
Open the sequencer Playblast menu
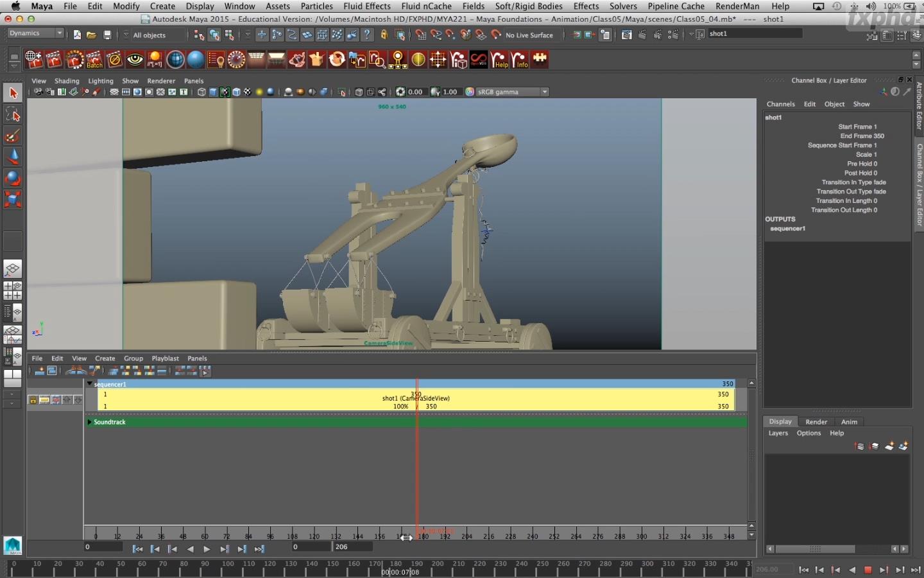pos(165,358)
